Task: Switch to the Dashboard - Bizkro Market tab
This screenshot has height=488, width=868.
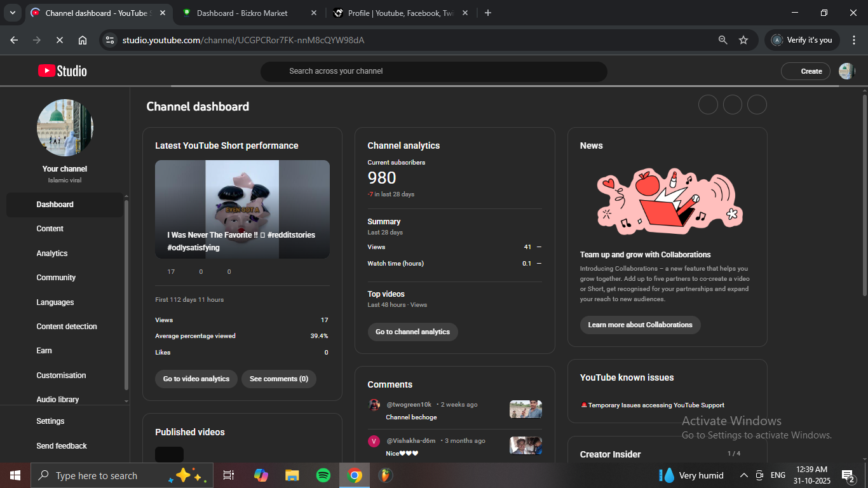Action: pyautogui.click(x=242, y=13)
